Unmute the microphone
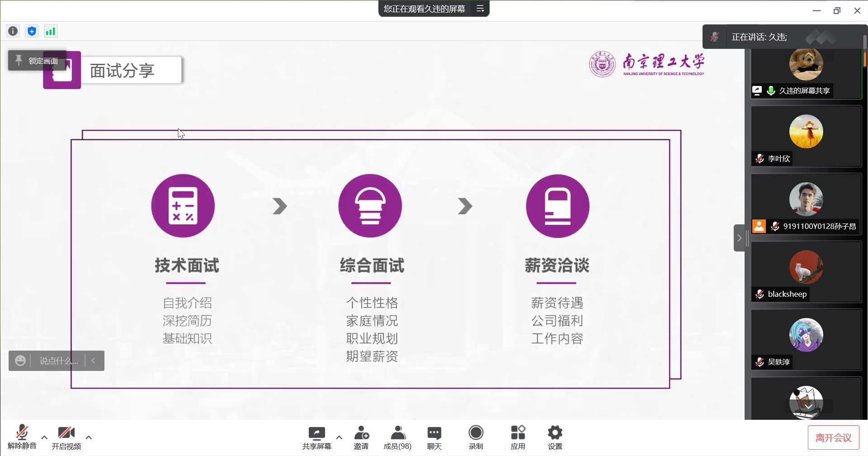The height and width of the screenshot is (456, 868). click(x=22, y=437)
